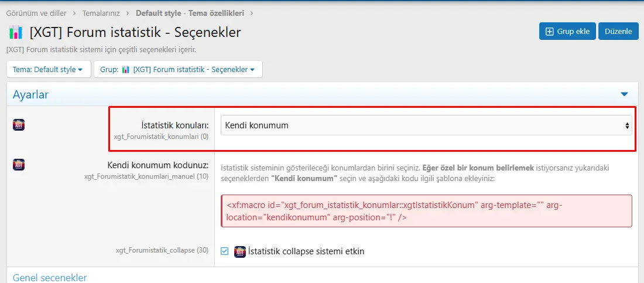Click the Ayarlar section header text
Image resolution: width=644 pixels, height=283 pixels.
[31, 94]
